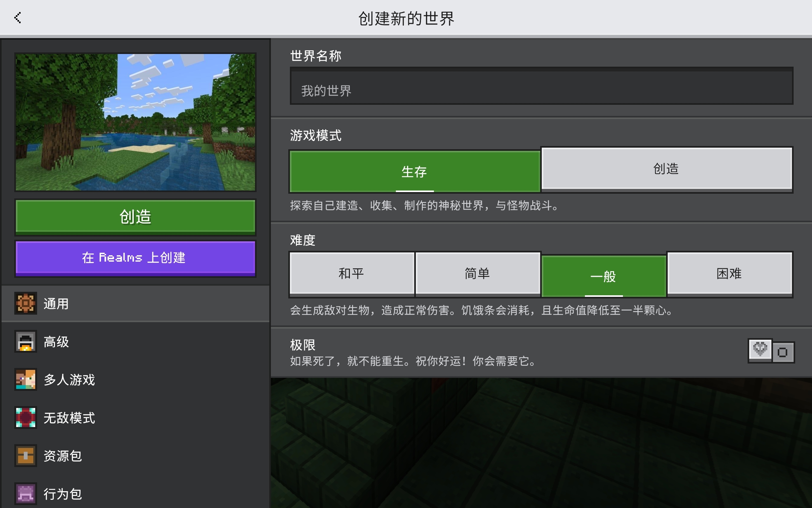This screenshot has height=508, width=812.
Task: Click the 极限 label text
Action: tap(303, 345)
